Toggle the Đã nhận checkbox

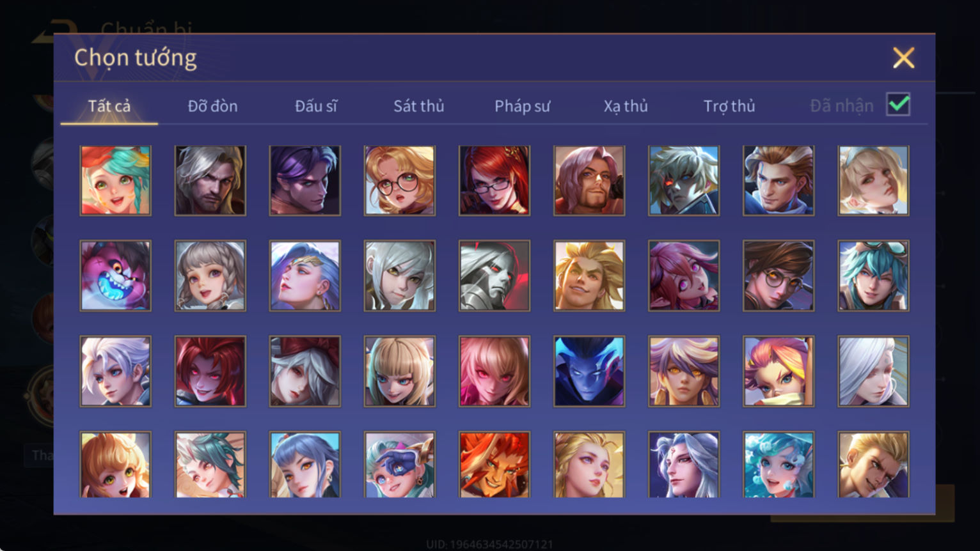pyautogui.click(x=898, y=104)
